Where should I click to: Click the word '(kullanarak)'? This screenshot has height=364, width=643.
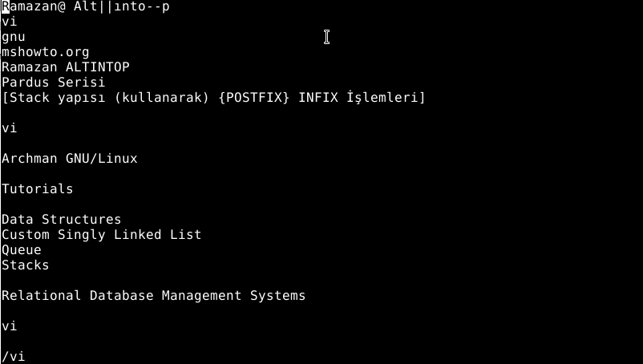pyautogui.click(x=162, y=98)
